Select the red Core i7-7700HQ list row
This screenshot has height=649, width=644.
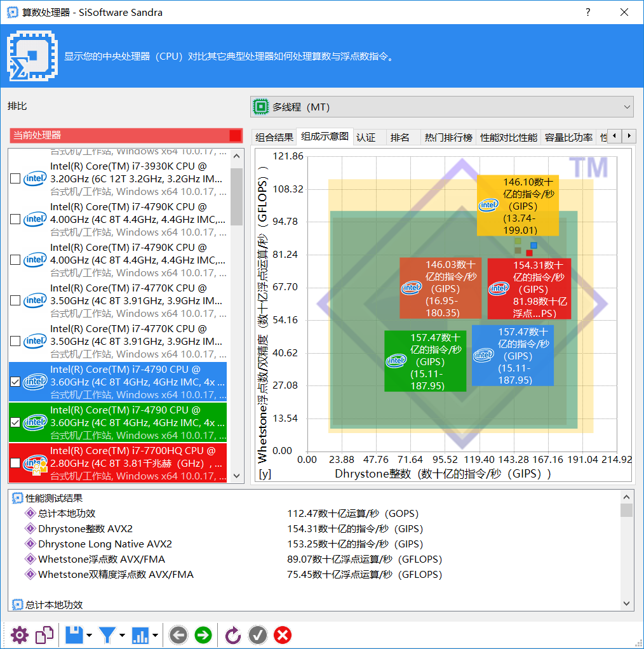[x=118, y=463]
